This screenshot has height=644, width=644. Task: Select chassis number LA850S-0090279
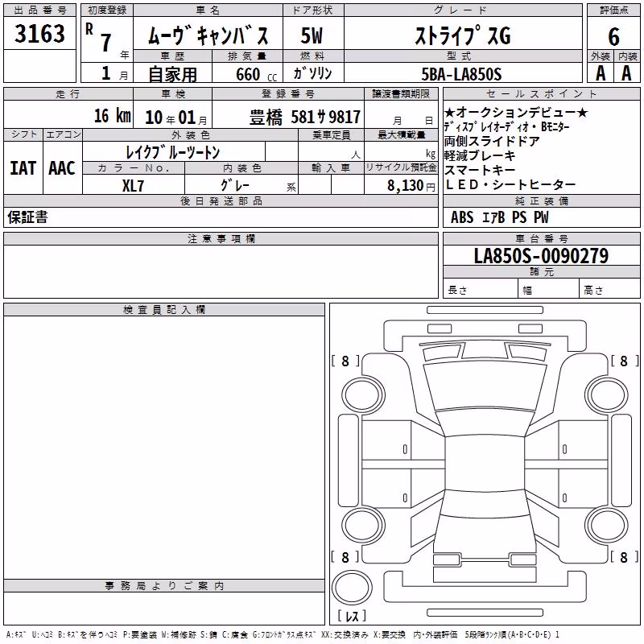click(x=541, y=256)
